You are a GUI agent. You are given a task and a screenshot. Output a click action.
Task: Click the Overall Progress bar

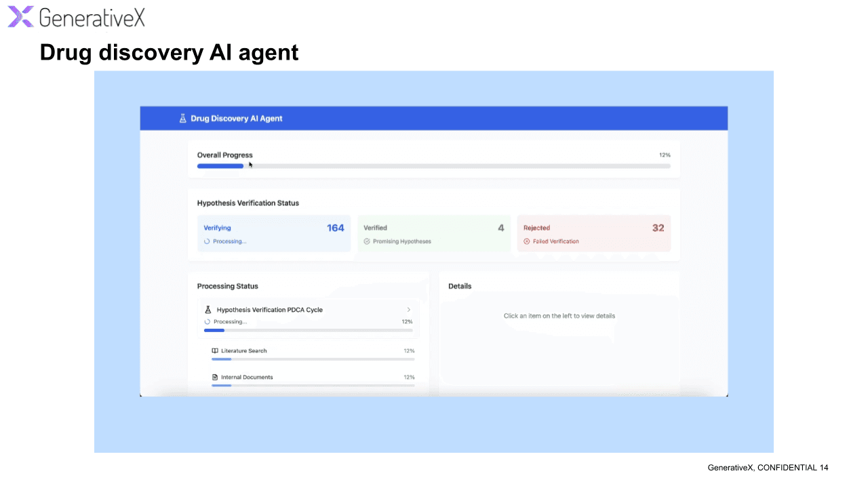[x=434, y=166]
